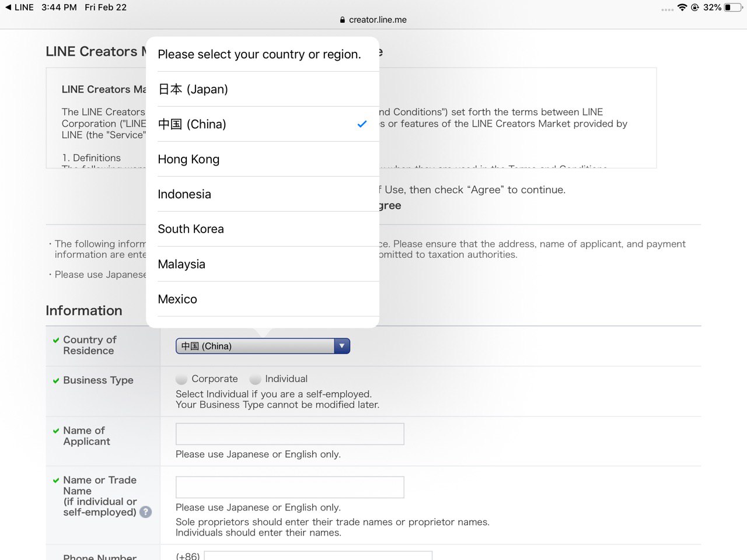
Task: Tap the lock icon beside creator.line.me
Action: 343,20
